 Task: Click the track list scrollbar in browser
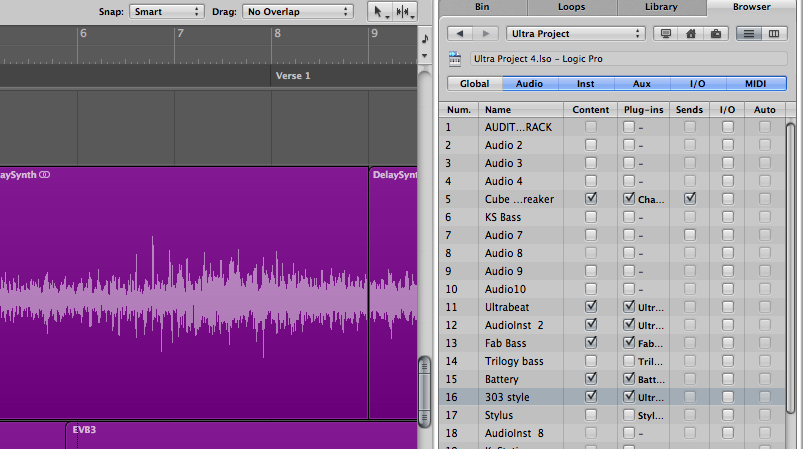791,266
